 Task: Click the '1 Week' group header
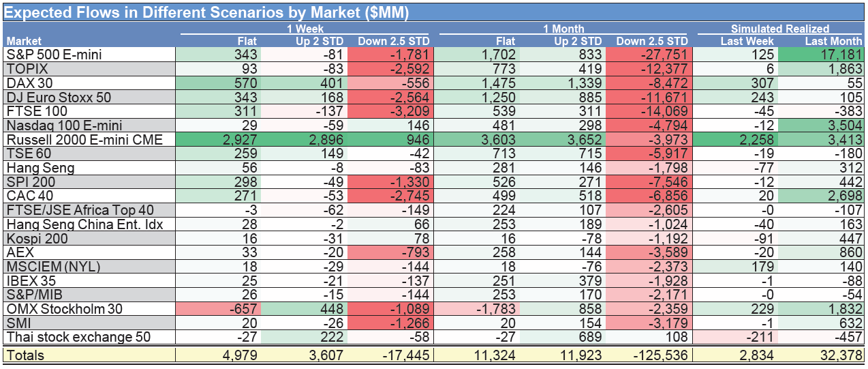(x=305, y=29)
